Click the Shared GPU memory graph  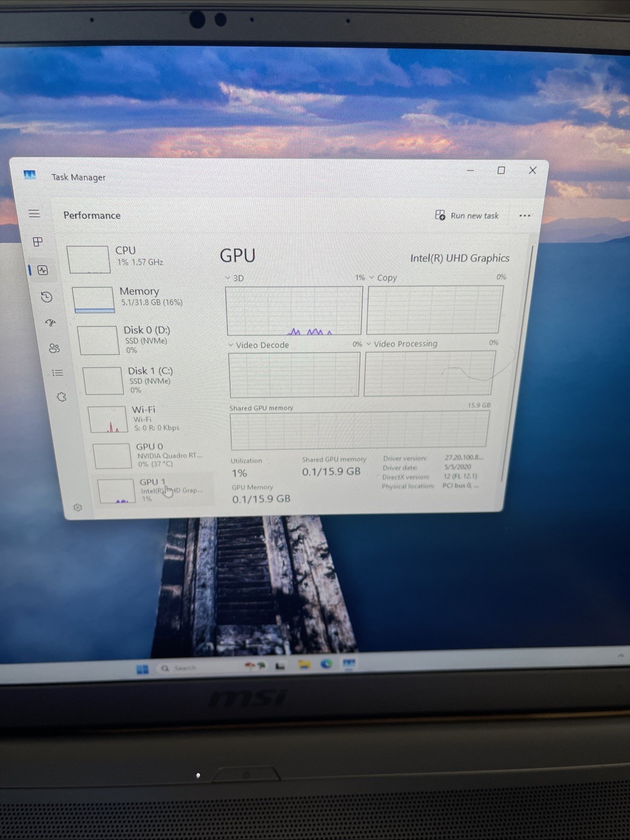click(359, 430)
